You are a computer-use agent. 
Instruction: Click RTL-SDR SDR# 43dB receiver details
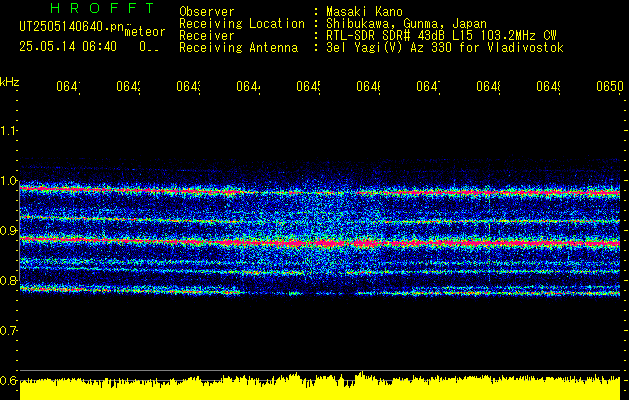441,36
